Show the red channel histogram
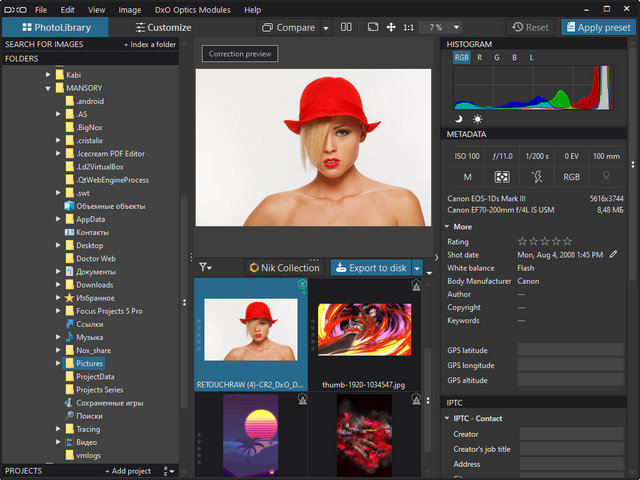The height and width of the screenshot is (480, 640). (x=479, y=58)
